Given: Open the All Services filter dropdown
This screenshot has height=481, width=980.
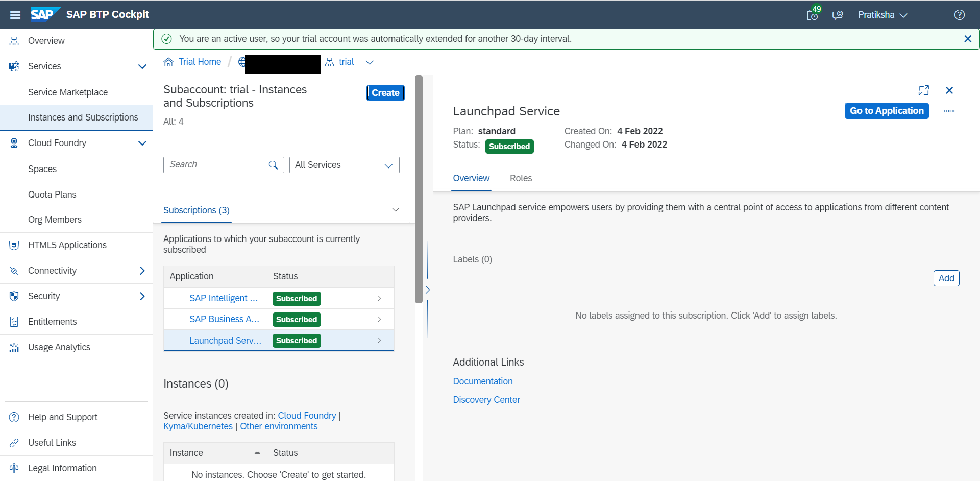Looking at the screenshot, I should (x=344, y=165).
